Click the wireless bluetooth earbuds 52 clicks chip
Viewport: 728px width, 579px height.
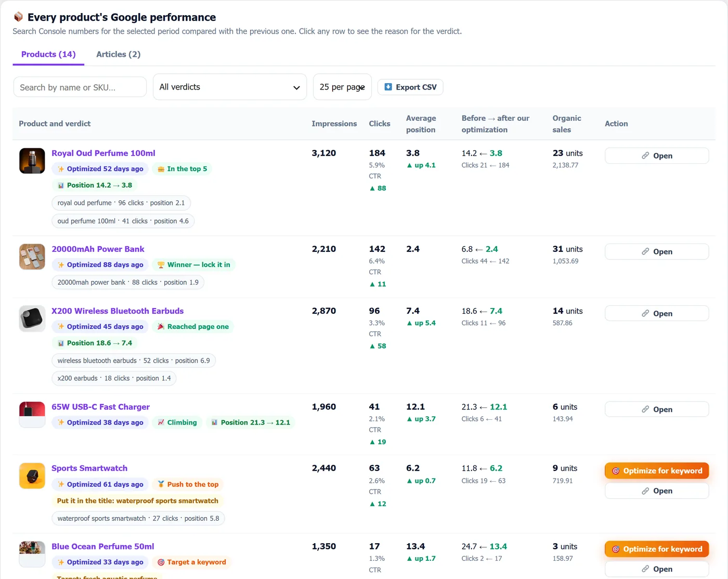coord(134,361)
